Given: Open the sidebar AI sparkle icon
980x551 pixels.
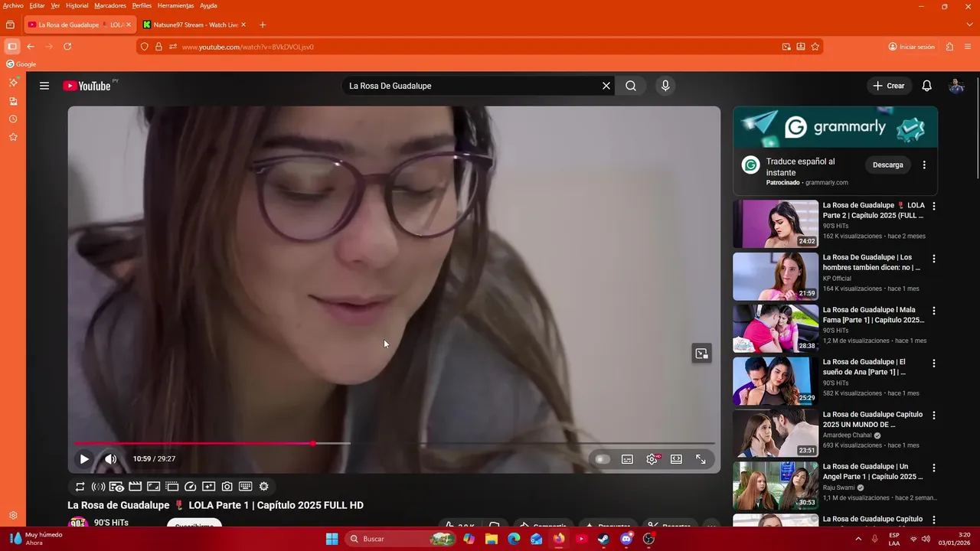Looking at the screenshot, I should 13,82.
